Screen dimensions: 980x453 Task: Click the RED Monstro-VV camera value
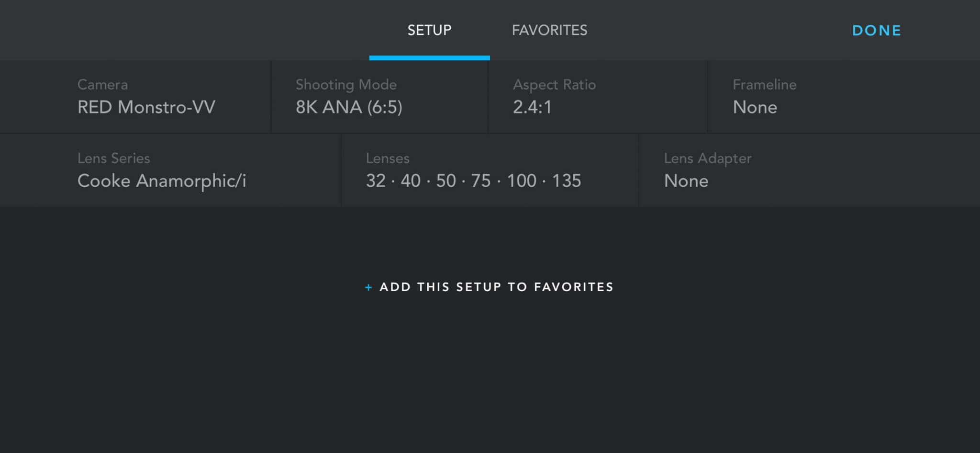(x=146, y=107)
